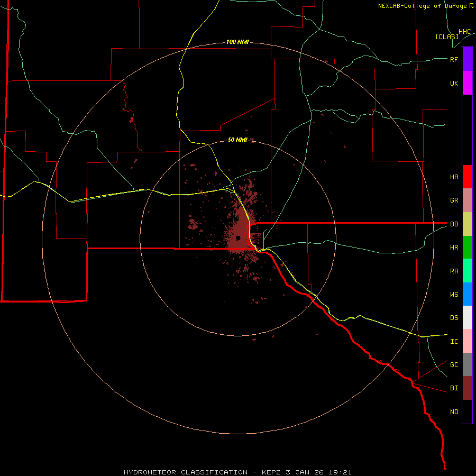Click the DS legend label

pyautogui.click(x=454, y=318)
